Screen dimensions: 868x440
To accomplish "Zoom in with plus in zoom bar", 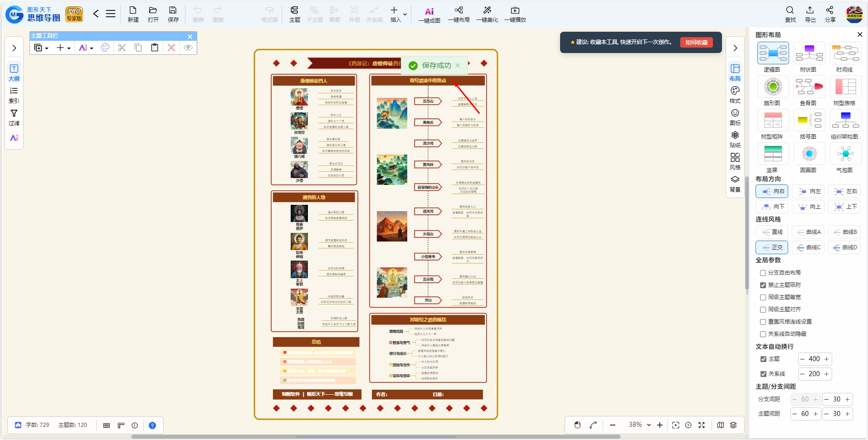I will point(660,425).
